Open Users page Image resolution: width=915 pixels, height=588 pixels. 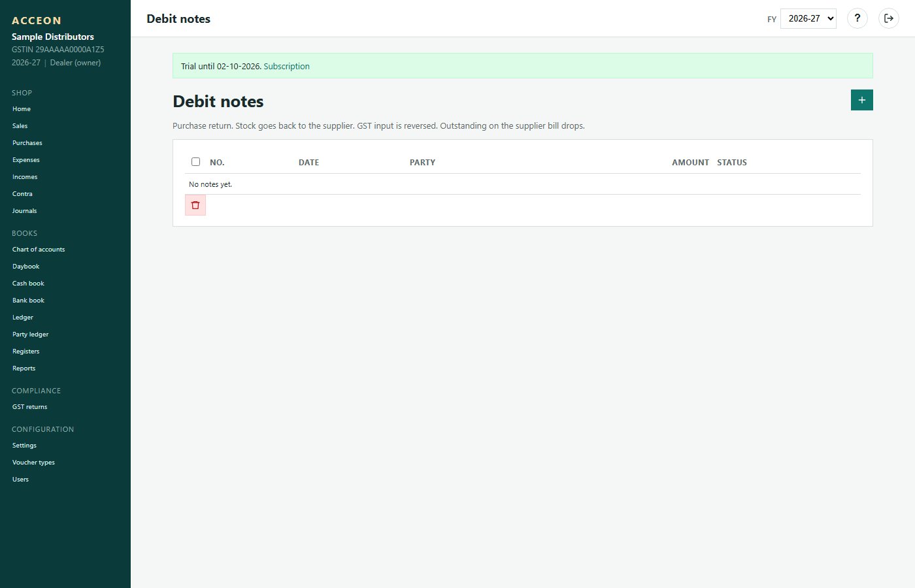click(21, 480)
